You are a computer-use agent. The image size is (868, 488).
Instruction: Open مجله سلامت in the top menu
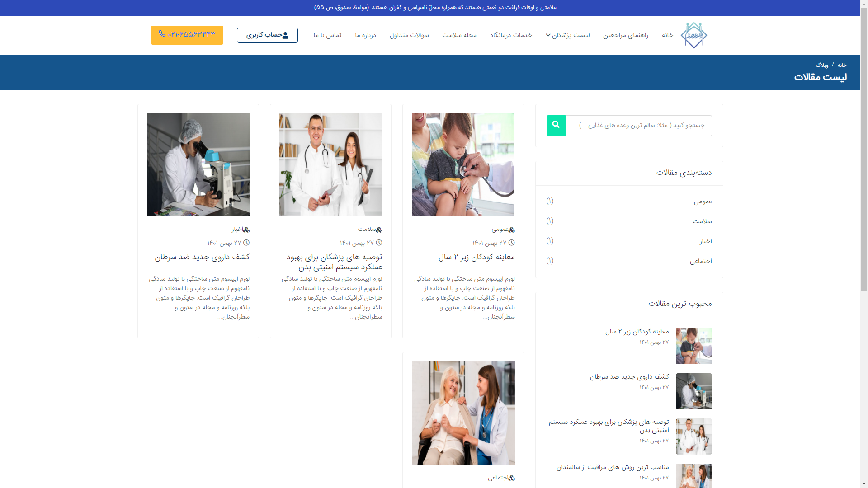click(459, 35)
